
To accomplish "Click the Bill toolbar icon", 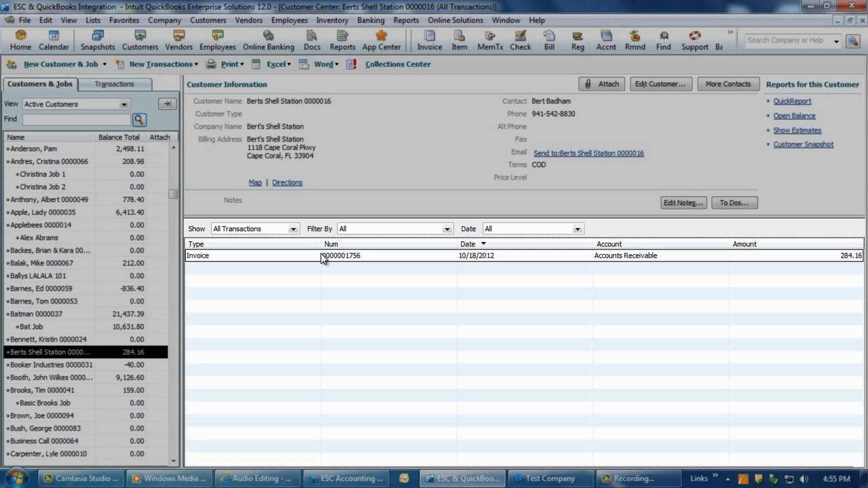I will (549, 40).
